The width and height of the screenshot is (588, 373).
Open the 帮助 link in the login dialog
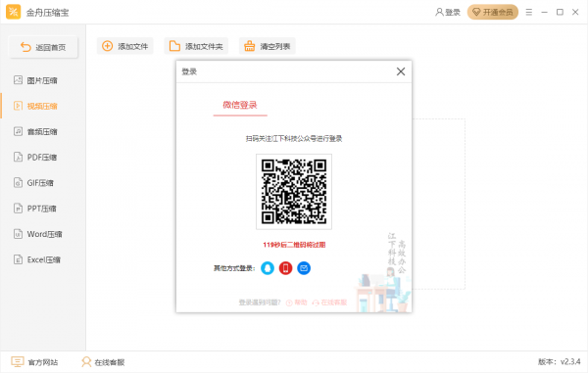tap(297, 303)
